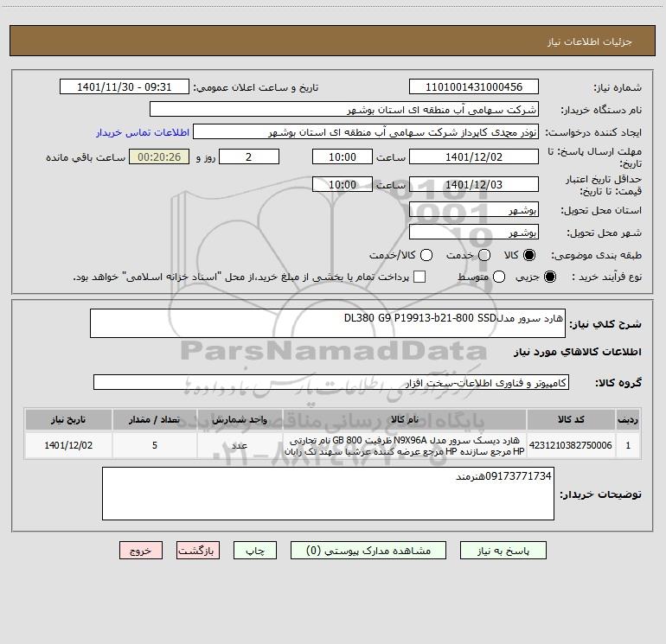Click the پاسخ به نیاز button
Screen dimensions: 666x644
[x=503, y=551]
